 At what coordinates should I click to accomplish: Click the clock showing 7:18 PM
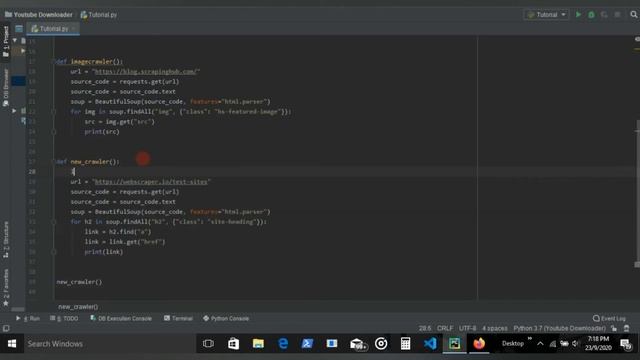(598, 344)
